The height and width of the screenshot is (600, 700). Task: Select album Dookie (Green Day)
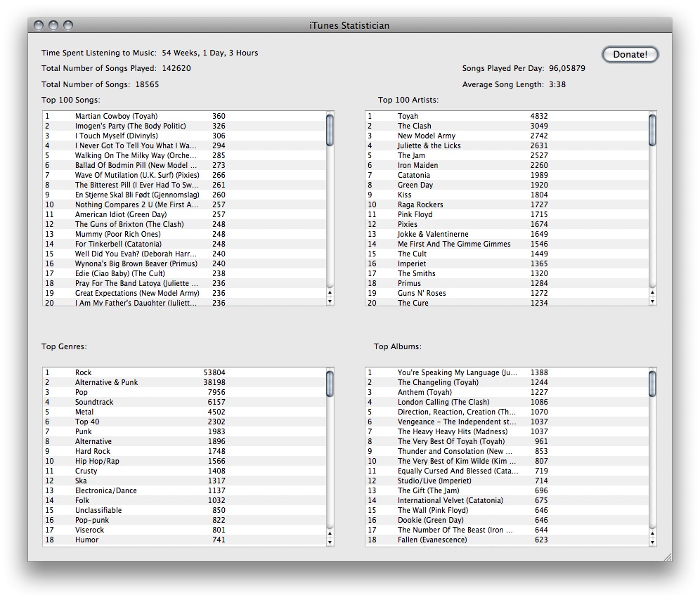[x=507, y=520]
